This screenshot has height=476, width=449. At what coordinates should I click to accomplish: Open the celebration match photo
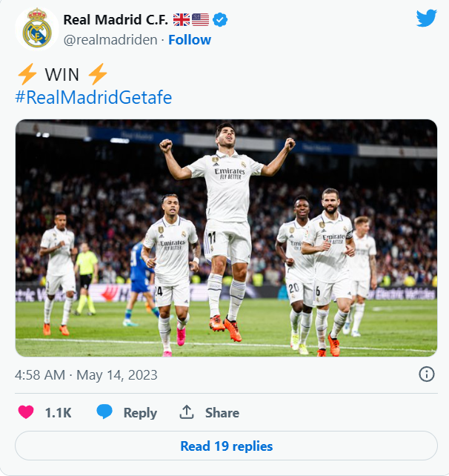(226, 238)
